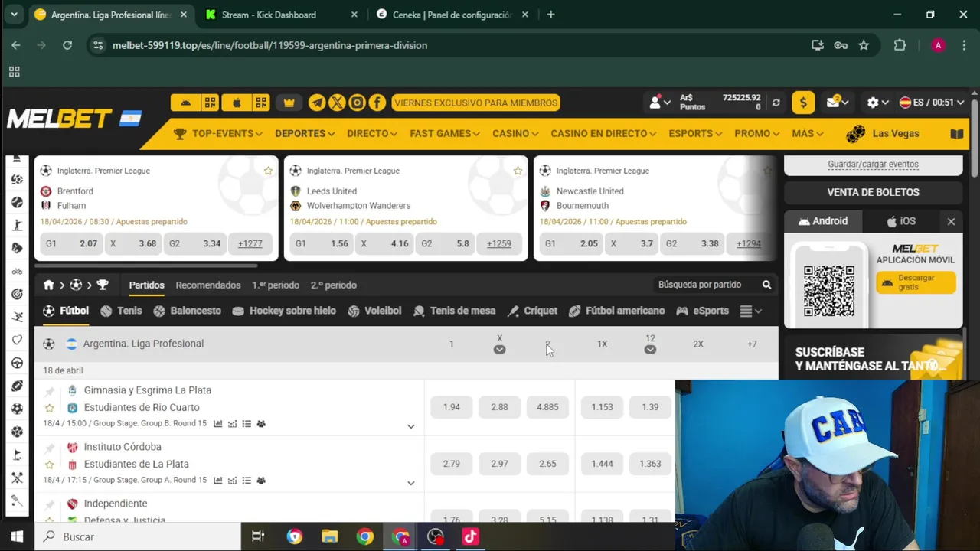Open the list icon for Gimnasia match
The image size is (980, 551).
(247, 423)
